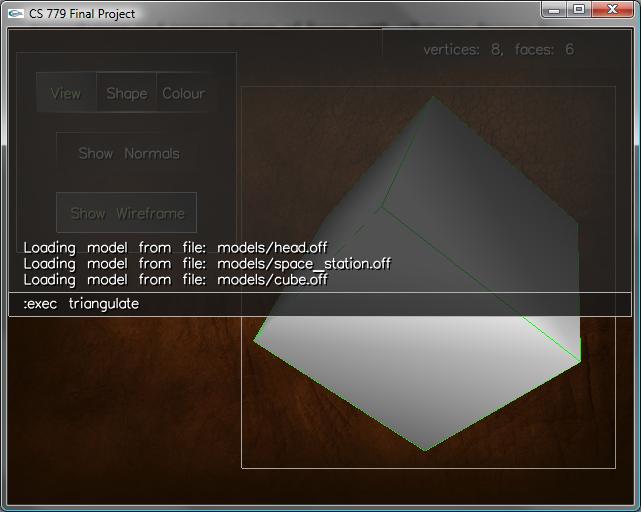Select the models/space_station.off log line

pos(207,264)
